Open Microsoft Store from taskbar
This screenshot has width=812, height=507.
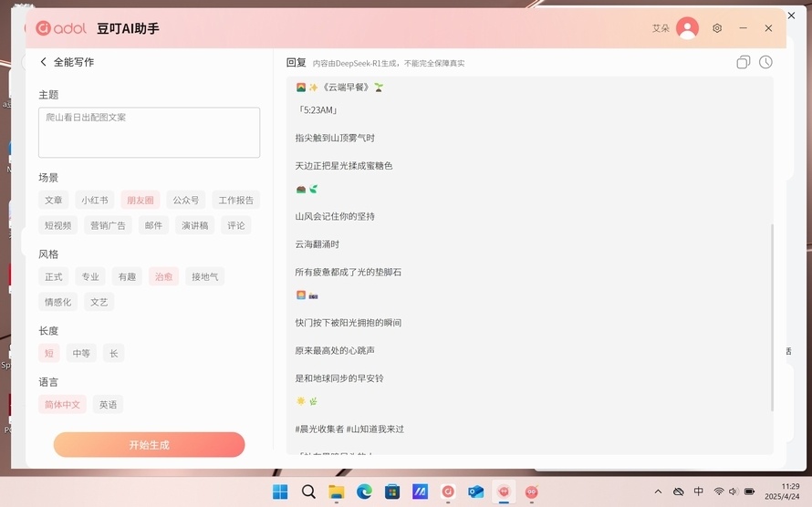(392, 491)
